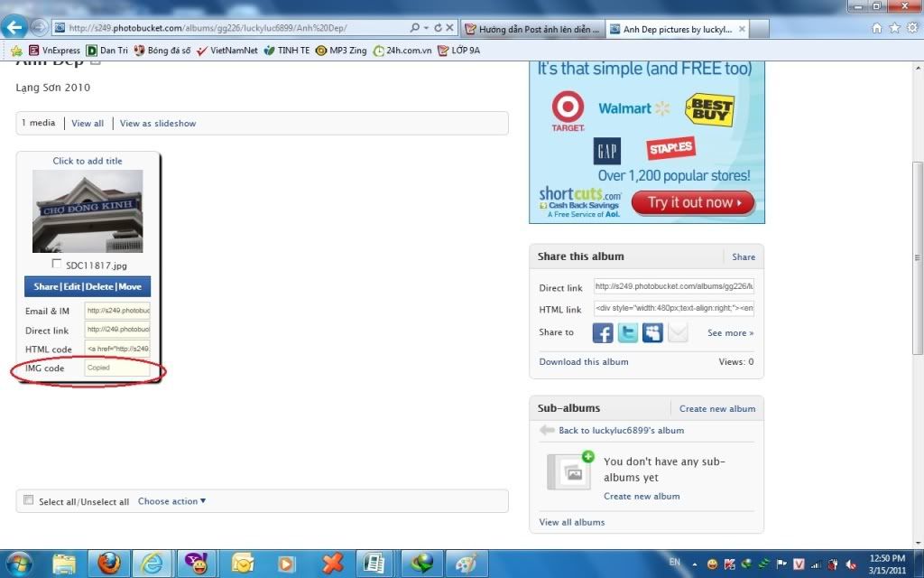924x578 pixels.
Task: Share album via Twitter icon
Action: [628, 333]
